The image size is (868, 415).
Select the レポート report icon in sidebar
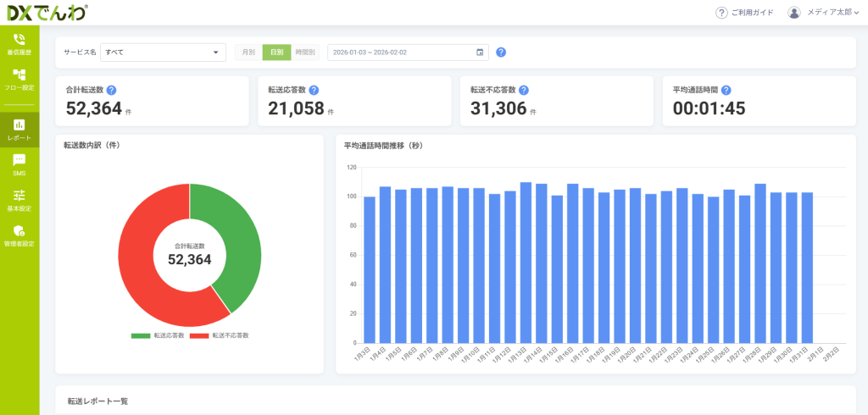[x=19, y=125]
